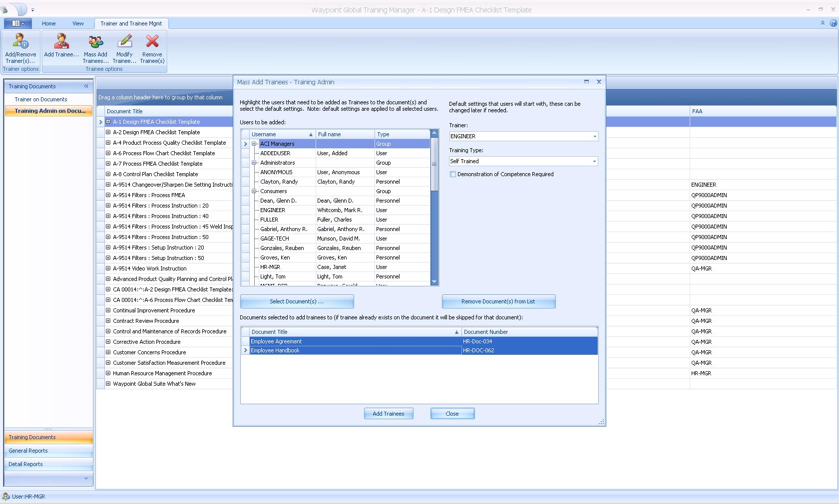Select user ADDEDUSER in the list
The image size is (839, 504).
(335, 153)
